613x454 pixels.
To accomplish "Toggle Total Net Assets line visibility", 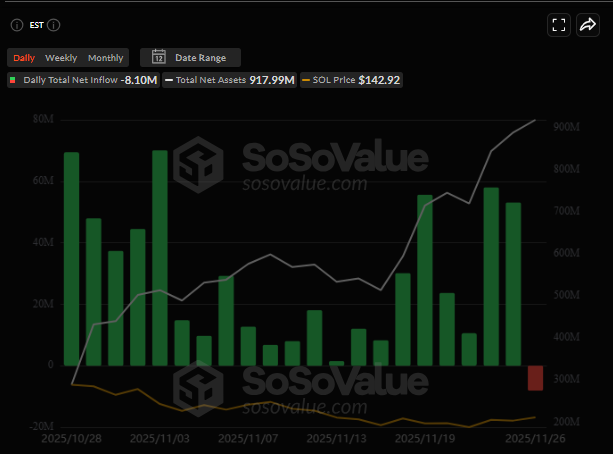I will [x=229, y=80].
